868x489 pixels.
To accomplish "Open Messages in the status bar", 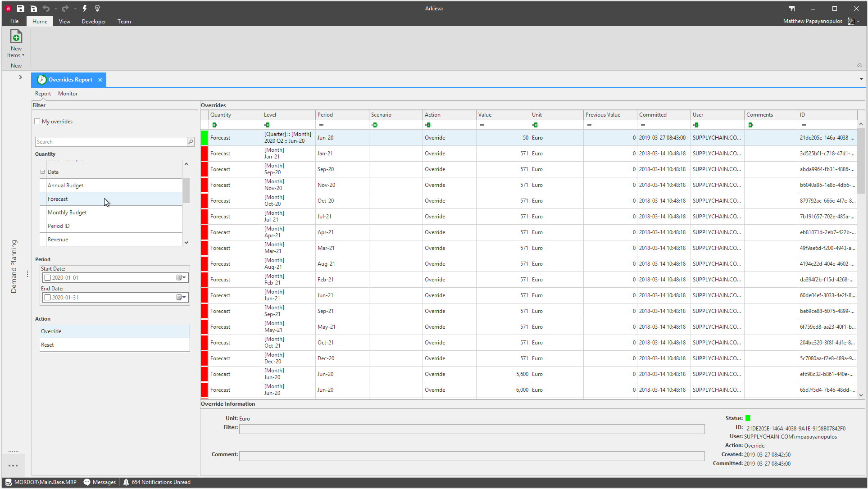I will (x=100, y=482).
